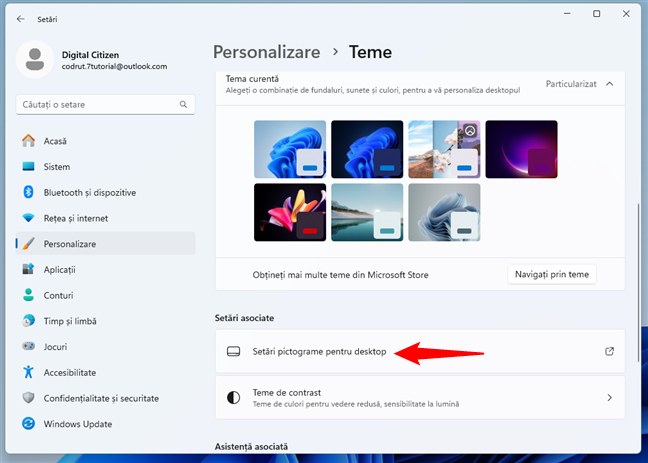Select Rețea și internet
The height and width of the screenshot is (463, 648).
click(x=105, y=218)
